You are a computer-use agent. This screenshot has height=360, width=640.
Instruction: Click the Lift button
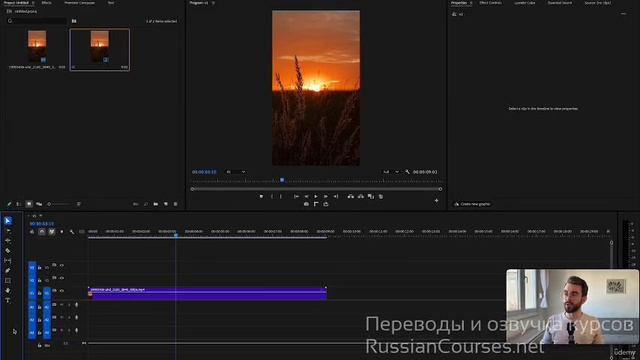click(351, 196)
